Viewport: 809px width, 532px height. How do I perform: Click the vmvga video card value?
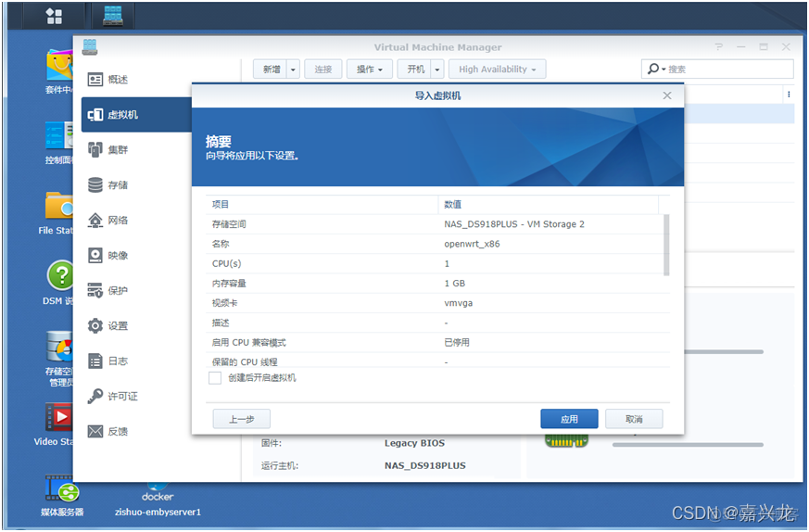[x=458, y=303]
